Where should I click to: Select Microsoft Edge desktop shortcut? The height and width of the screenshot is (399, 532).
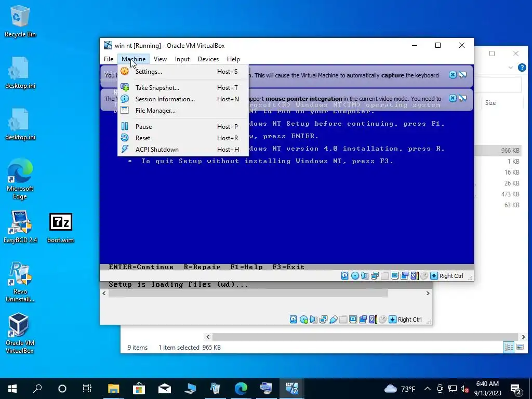coord(20,179)
